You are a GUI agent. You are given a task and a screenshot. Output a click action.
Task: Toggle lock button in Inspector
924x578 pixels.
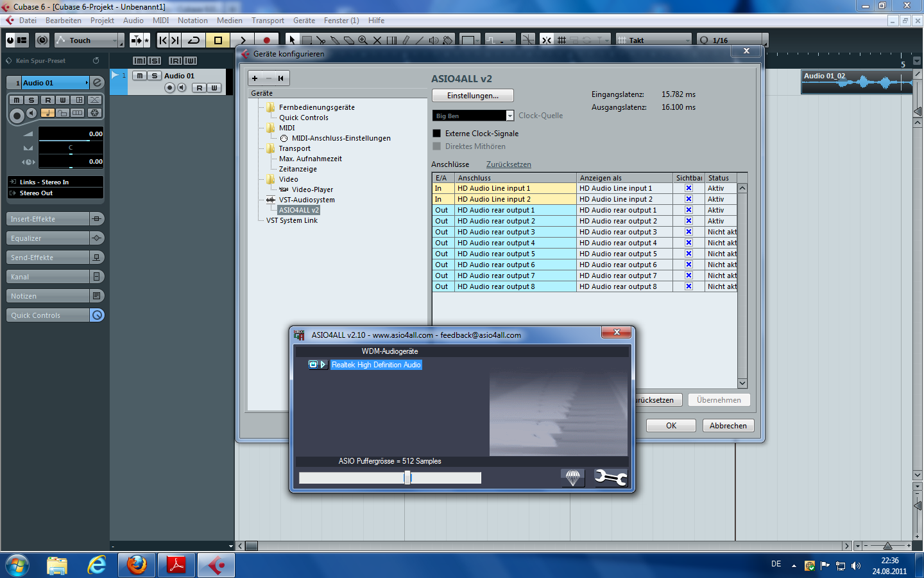(63, 113)
